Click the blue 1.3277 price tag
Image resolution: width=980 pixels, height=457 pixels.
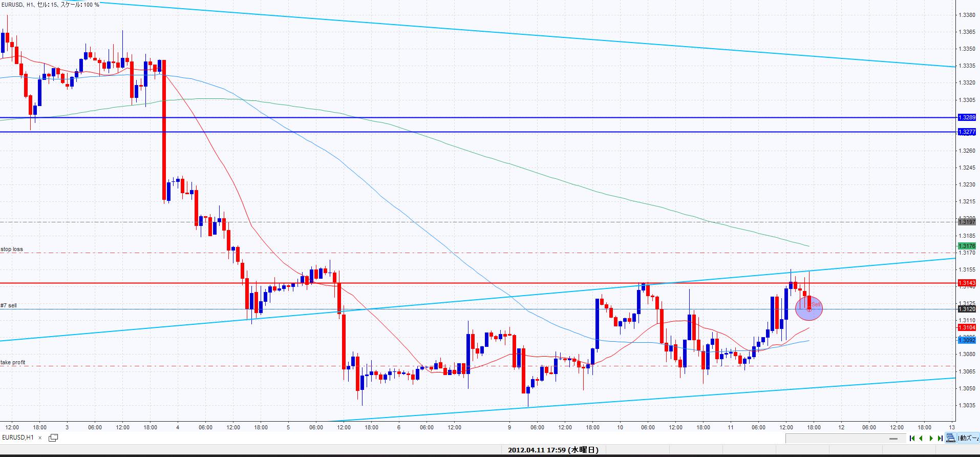click(967, 132)
